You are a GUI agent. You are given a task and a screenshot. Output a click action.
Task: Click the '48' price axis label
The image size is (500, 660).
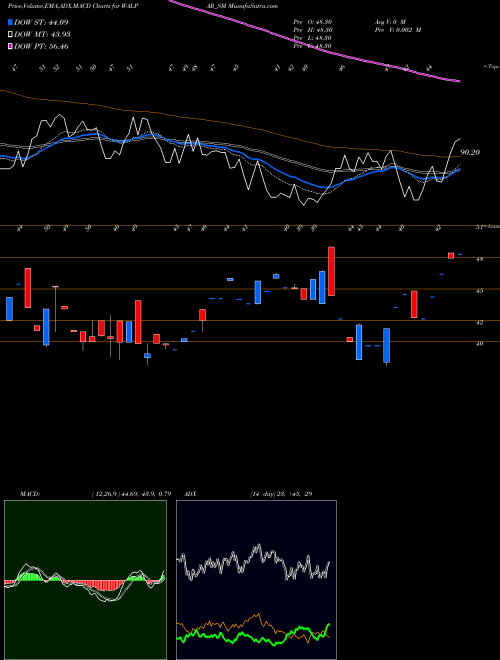tap(480, 260)
